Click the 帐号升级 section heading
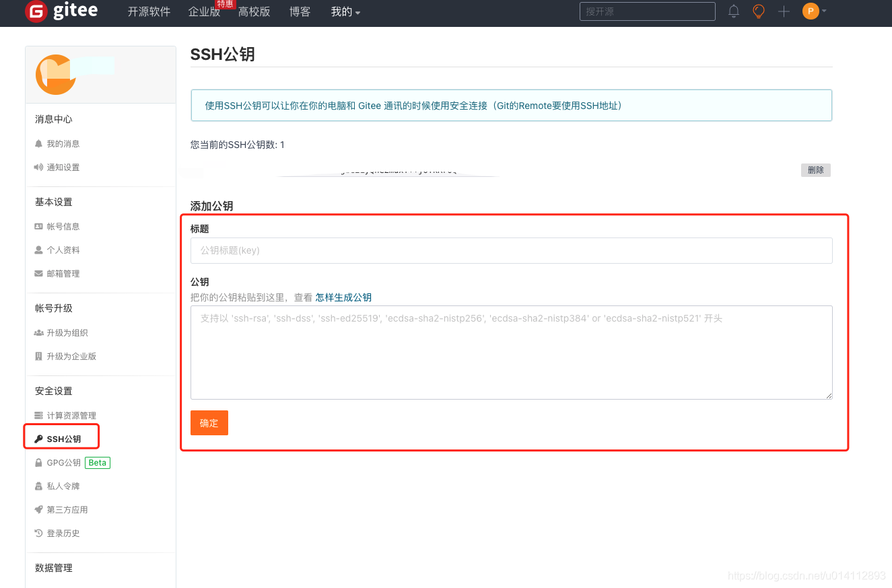The height and width of the screenshot is (588, 892). 54,308
